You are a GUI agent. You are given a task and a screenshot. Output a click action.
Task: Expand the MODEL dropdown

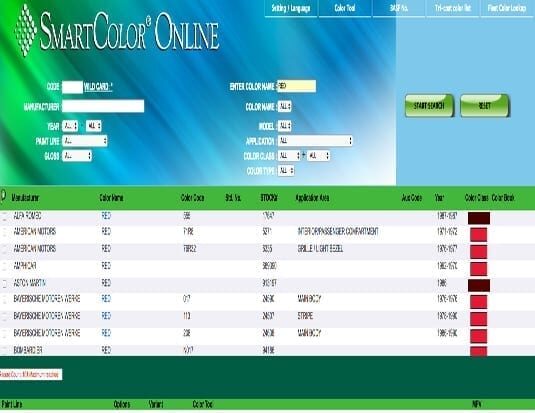pos(285,126)
